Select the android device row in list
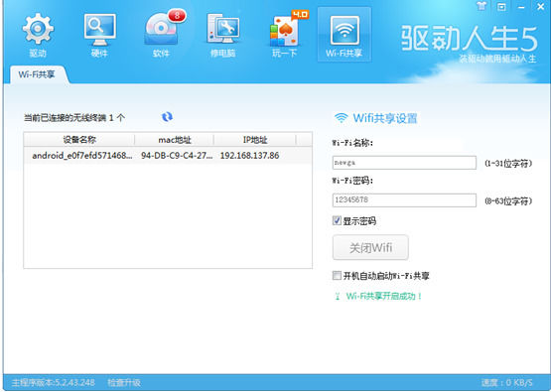The height and width of the screenshot is (392, 551). [x=168, y=155]
